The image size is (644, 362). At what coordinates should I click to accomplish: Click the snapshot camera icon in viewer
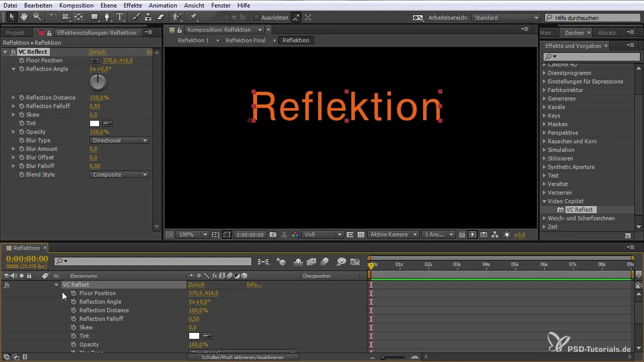tap(273, 235)
